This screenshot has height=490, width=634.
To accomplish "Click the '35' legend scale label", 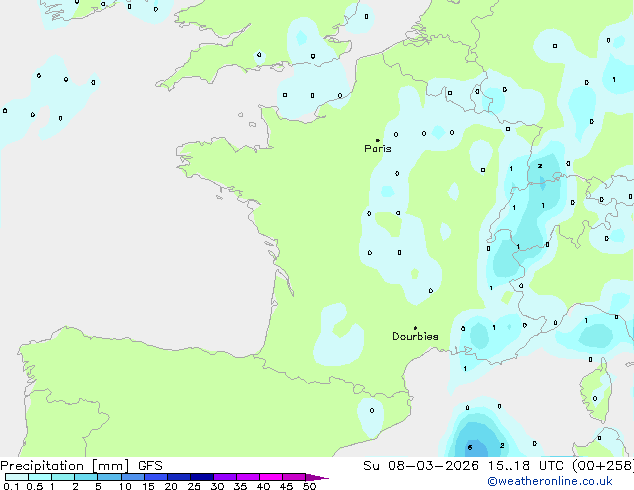I will tap(240, 486).
